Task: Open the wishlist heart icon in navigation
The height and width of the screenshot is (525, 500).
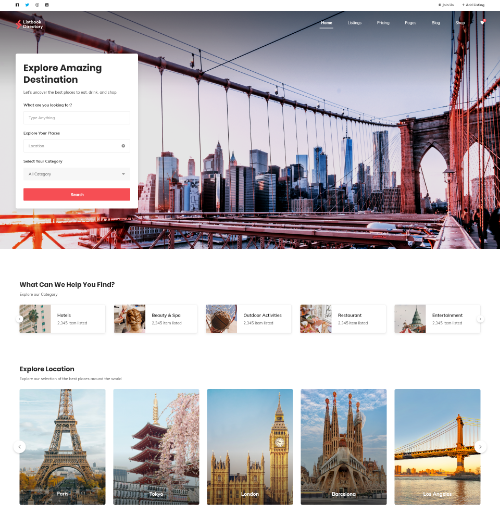Action: point(483,22)
